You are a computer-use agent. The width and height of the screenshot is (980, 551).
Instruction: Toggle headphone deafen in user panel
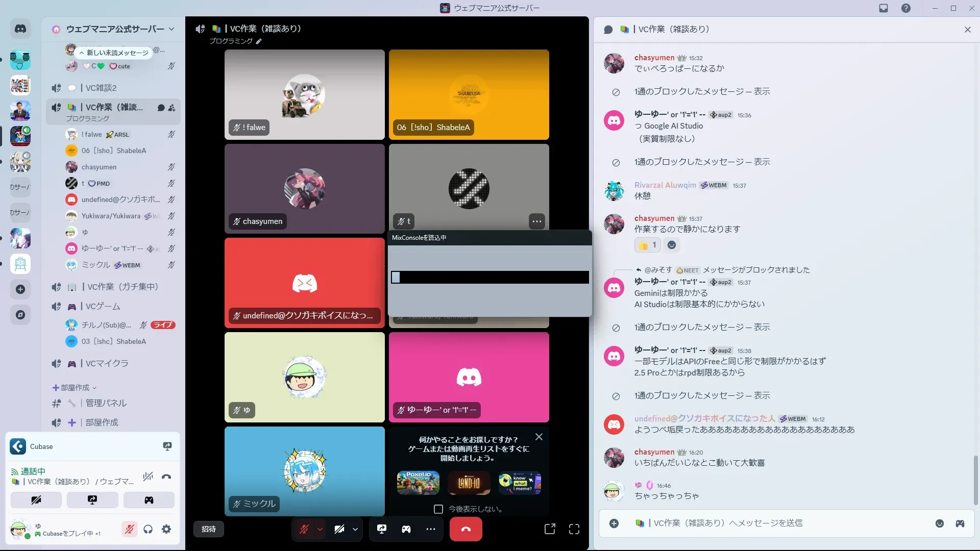click(148, 529)
